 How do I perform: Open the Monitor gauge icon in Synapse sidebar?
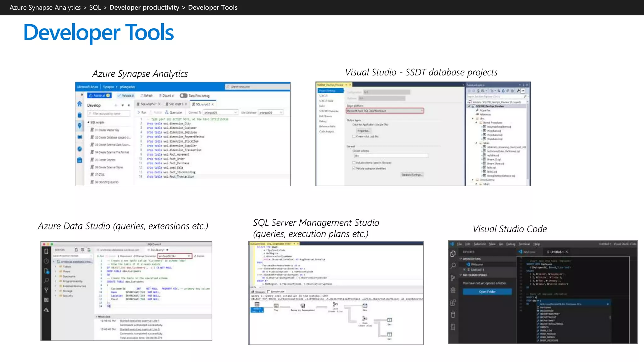coord(80,149)
